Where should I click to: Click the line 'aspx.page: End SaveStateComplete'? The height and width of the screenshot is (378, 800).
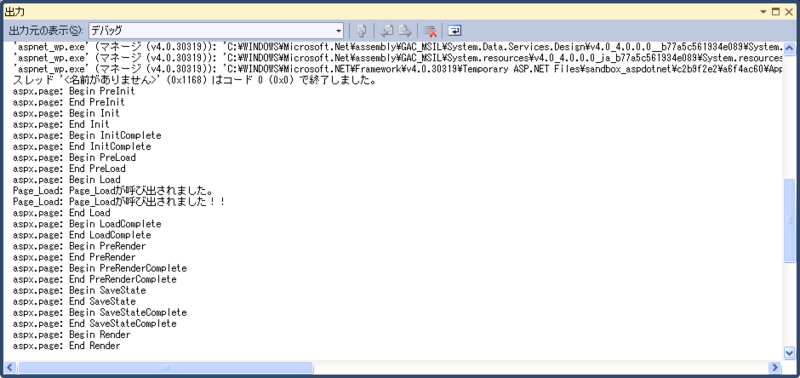point(94,324)
